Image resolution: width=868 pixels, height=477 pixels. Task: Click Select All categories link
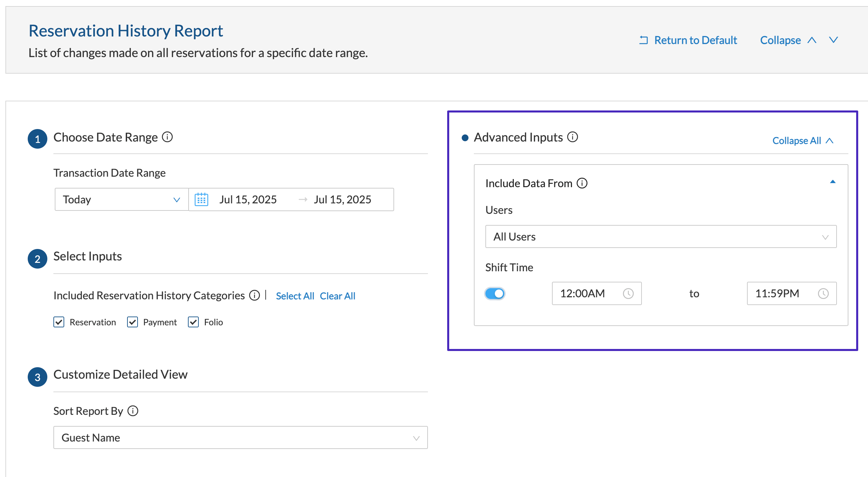(295, 296)
